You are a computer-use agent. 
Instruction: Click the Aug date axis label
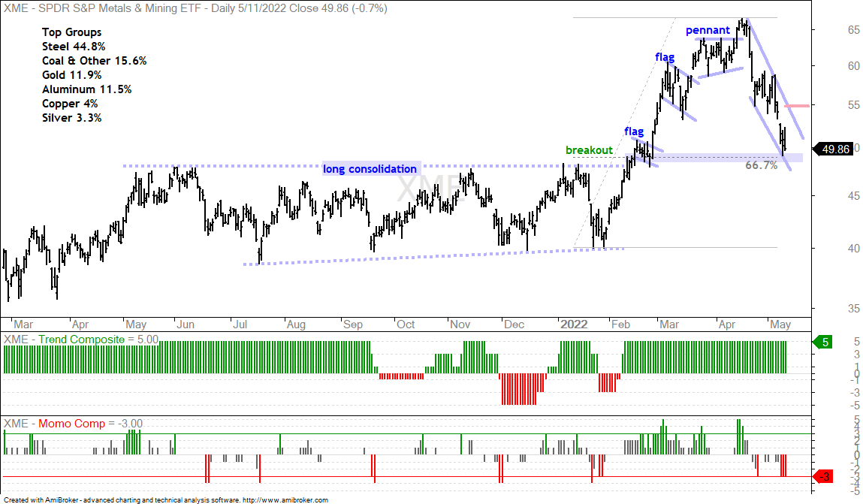pyautogui.click(x=296, y=324)
